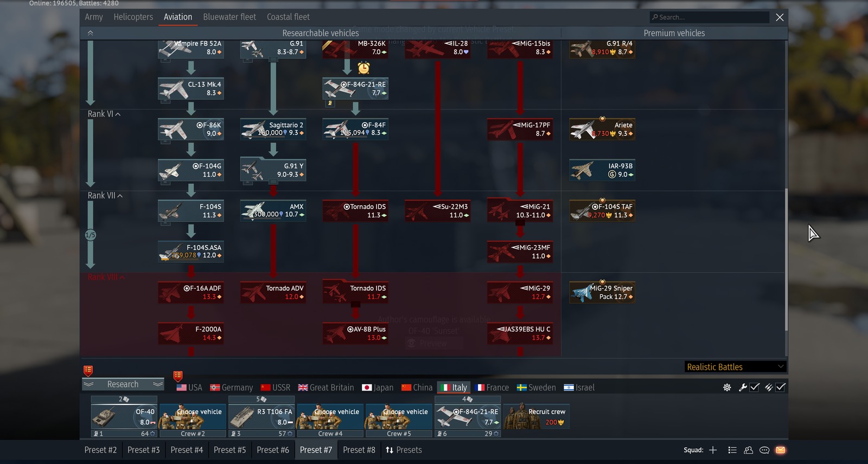Select the F-104S.ASA aircraft card
868x464 pixels.
coord(191,252)
